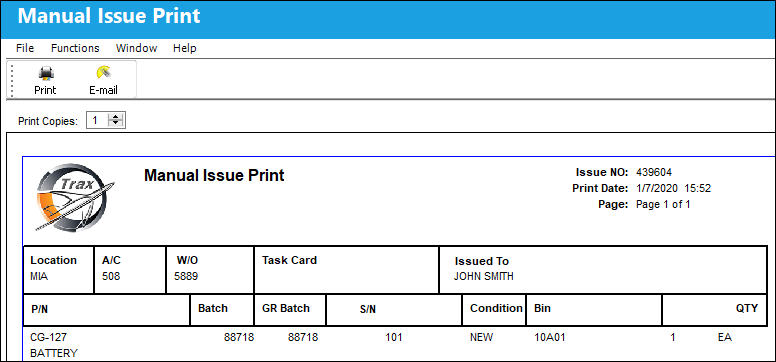Image resolution: width=776 pixels, height=362 pixels.
Task: Click unit of measure EA
Action: [725, 338]
